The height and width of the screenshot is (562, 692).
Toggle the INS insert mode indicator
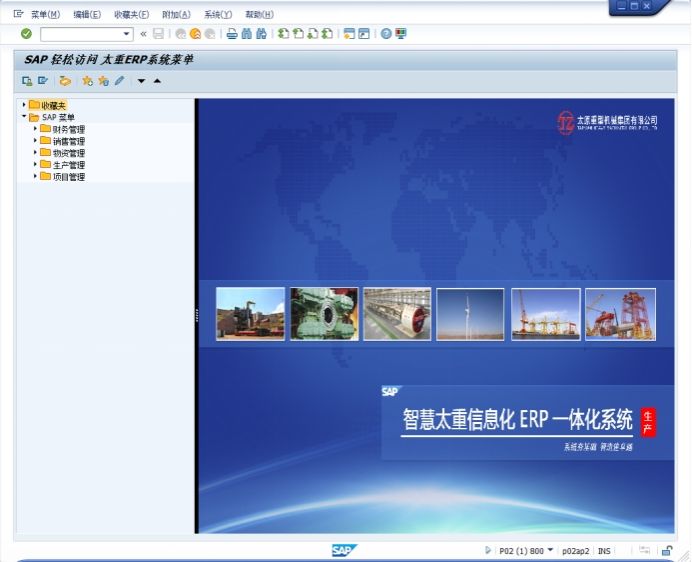604,551
